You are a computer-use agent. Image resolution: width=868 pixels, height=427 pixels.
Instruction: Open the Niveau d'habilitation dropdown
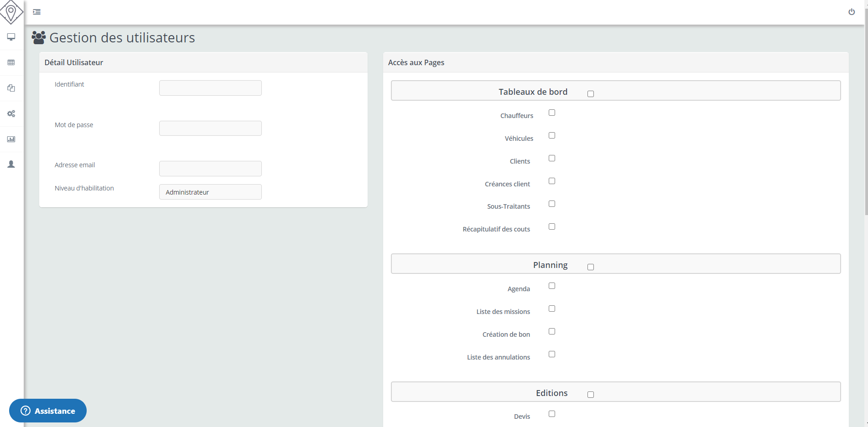pos(210,192)
